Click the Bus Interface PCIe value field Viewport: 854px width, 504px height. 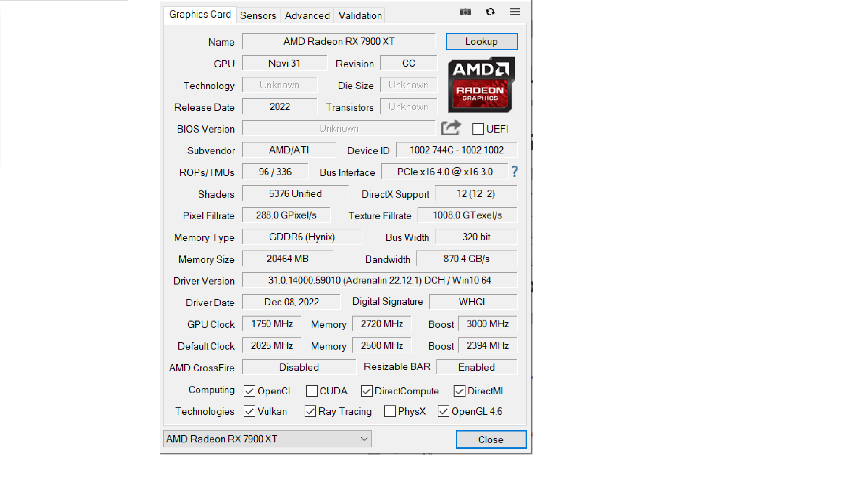[x=445, y=172]
